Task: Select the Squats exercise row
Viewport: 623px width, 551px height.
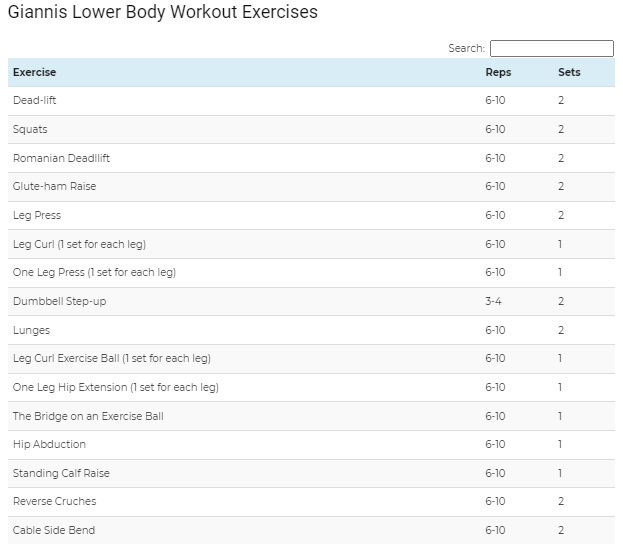Action: (x=311, y=130)
